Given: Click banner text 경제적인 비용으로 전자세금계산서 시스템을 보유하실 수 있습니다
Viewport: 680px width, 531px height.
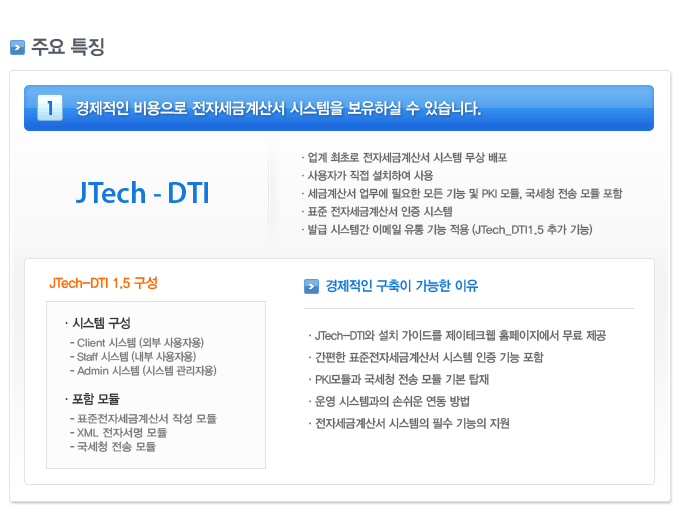Looking at the screenshot, I should click(x=278, y=108).
